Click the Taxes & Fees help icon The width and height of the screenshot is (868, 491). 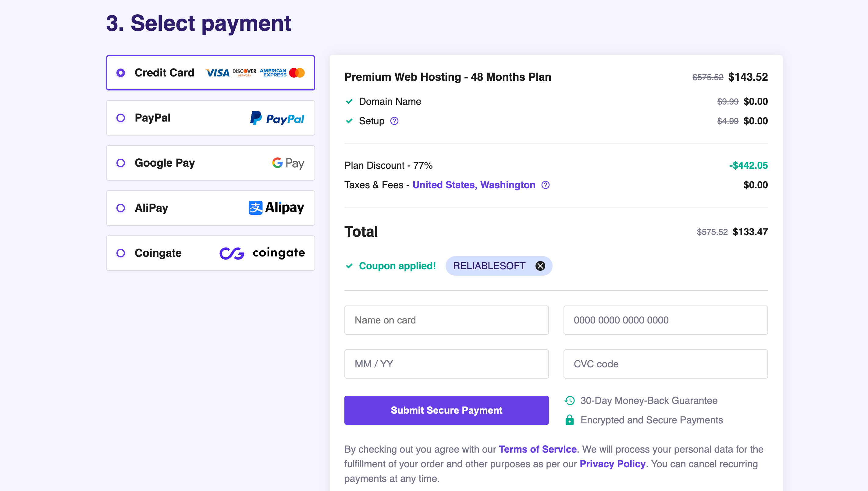[546, 185]
